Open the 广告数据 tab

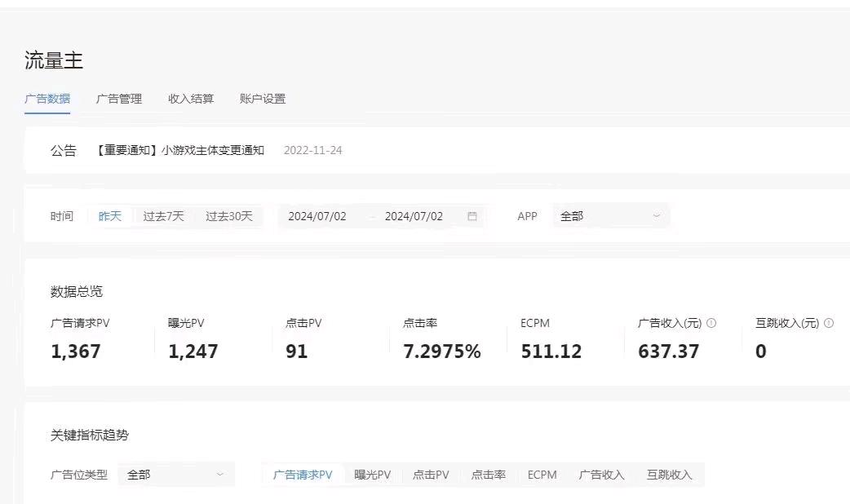pos(47,99)
